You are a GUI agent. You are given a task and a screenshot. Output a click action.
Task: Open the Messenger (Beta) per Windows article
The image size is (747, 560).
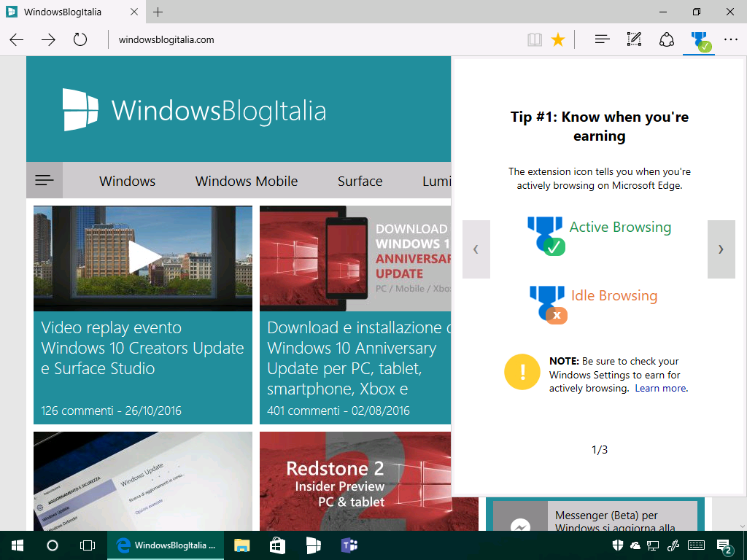pos(595,516)
